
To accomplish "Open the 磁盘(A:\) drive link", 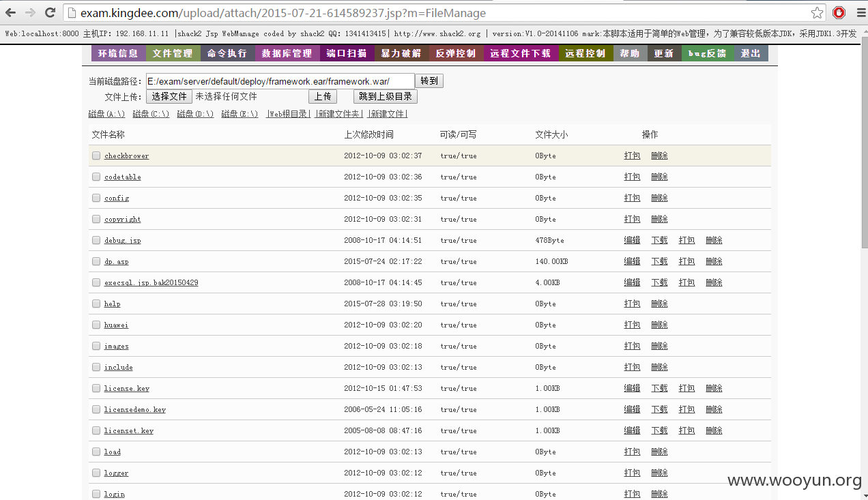I will (x=106, y=114).
